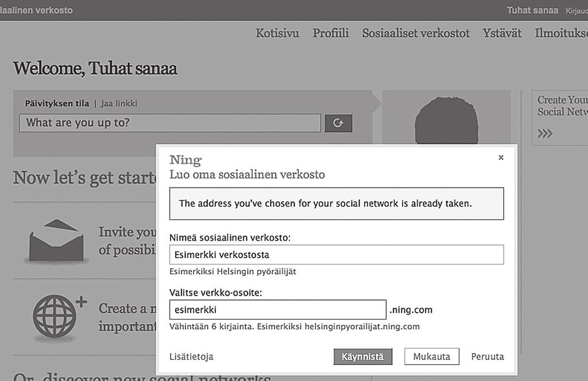
Task: Click the refresh arrow button beside status field
Action: [338, 123]
